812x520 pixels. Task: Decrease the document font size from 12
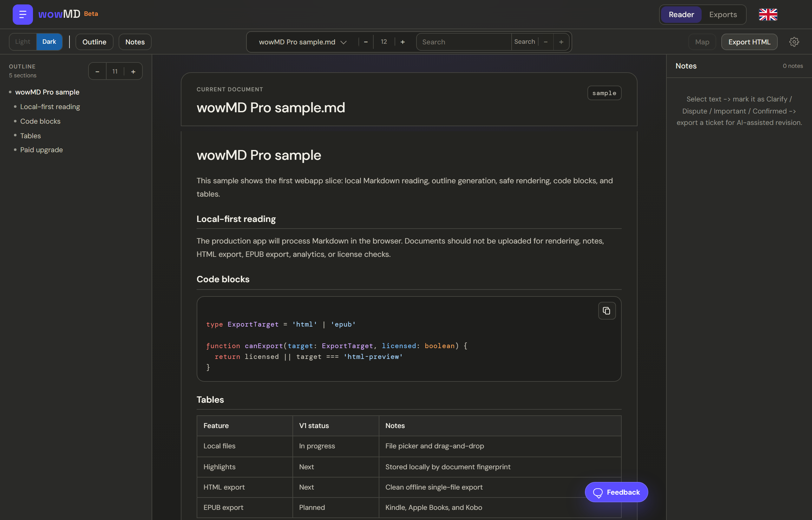coord(366,42)
